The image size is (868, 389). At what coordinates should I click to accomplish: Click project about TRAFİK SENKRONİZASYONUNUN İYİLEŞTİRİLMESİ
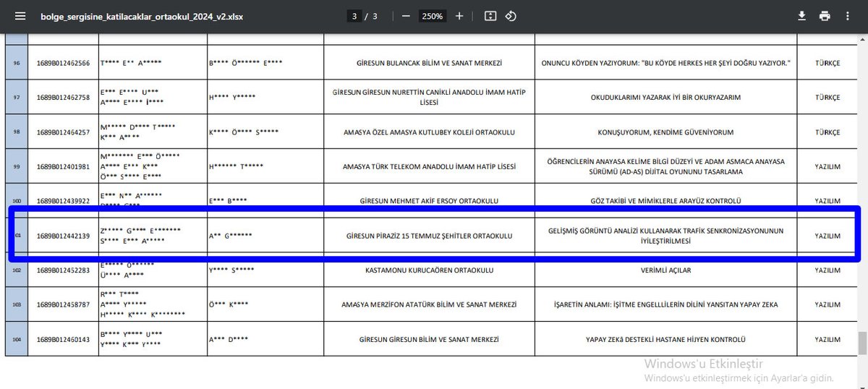(665, 236)
